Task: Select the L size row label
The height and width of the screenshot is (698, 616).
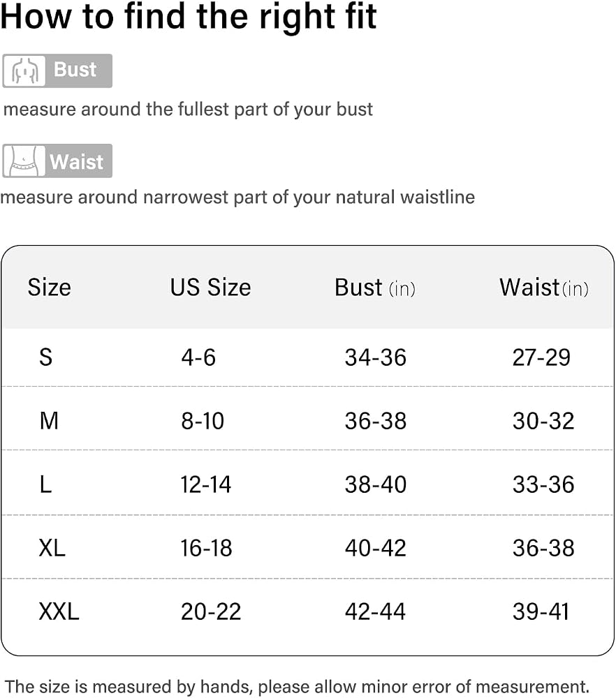Action: coord(45,484)
